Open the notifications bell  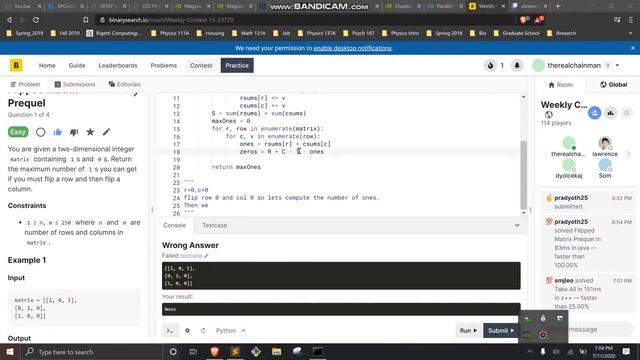tap(517, 65)
